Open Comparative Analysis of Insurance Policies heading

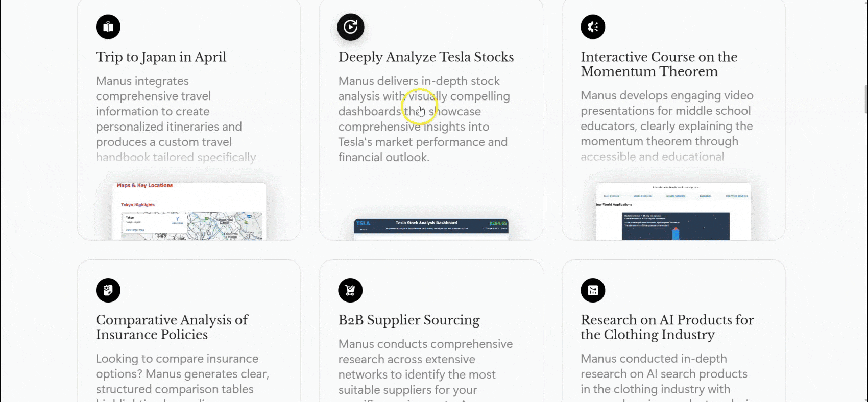[x=172, y=327]
